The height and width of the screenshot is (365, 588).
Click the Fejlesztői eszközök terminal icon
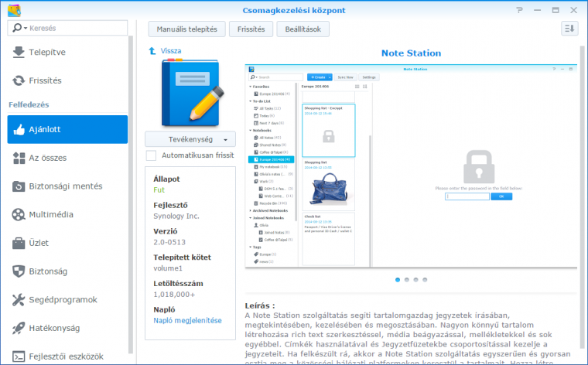pyautogui.click(x=19, y=356)
